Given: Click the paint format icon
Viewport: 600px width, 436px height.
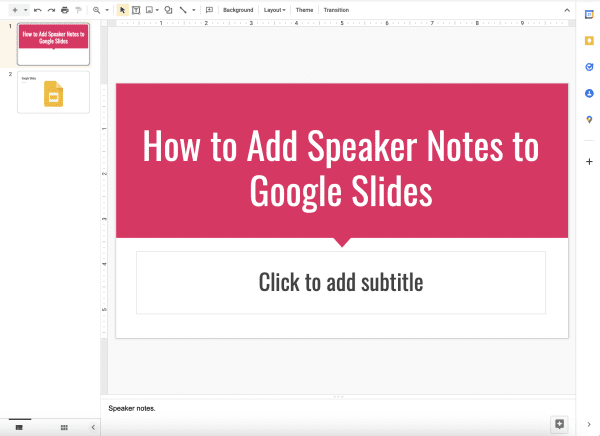Looking at the screenshot, I should (78, 10).
